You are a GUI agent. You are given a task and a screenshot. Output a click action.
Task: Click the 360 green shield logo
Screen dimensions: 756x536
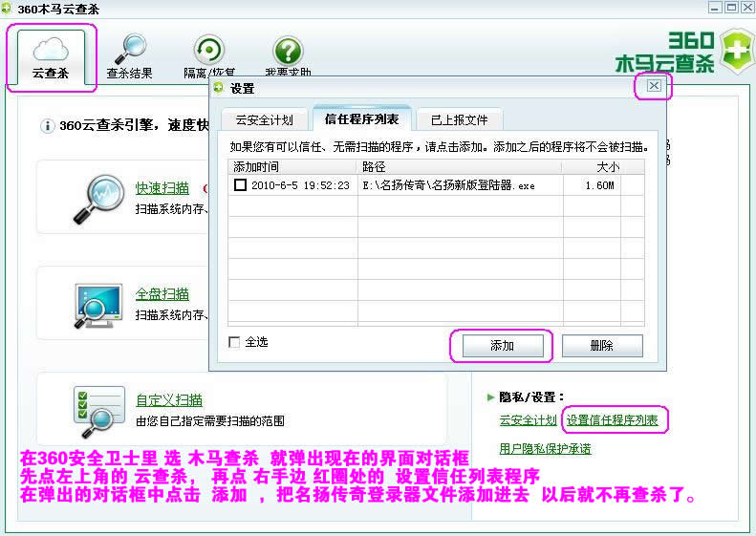(736, 51)
